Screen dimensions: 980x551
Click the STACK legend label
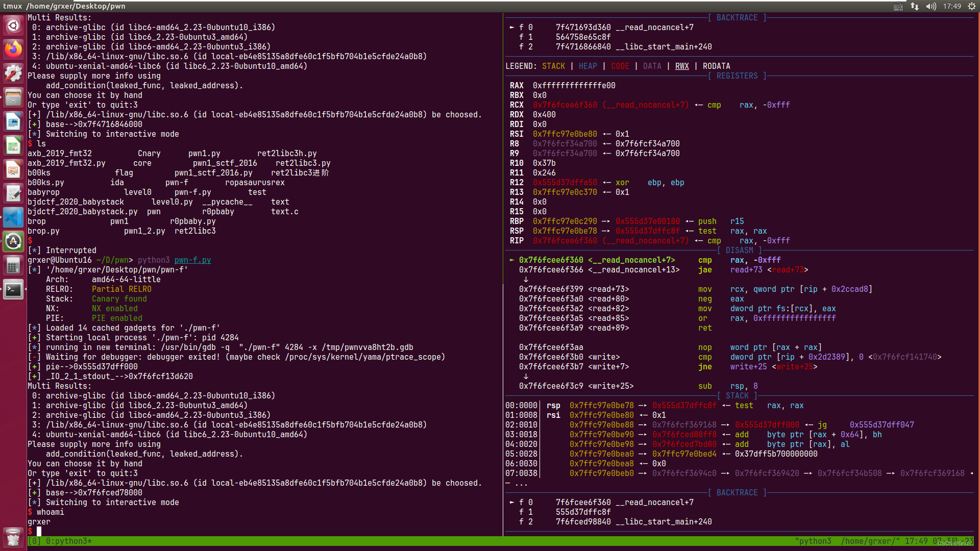click(x=553, y=66)
